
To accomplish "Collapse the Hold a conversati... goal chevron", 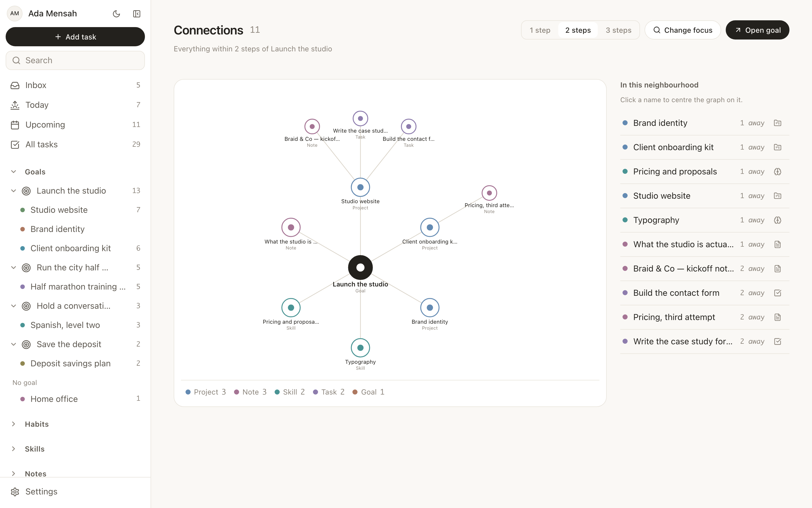I will (x=14, y=306).
